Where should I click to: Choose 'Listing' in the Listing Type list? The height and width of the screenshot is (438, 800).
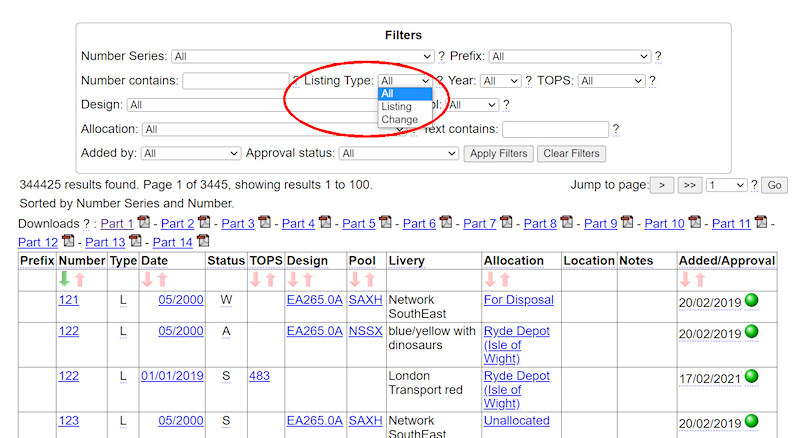point(396,107)
